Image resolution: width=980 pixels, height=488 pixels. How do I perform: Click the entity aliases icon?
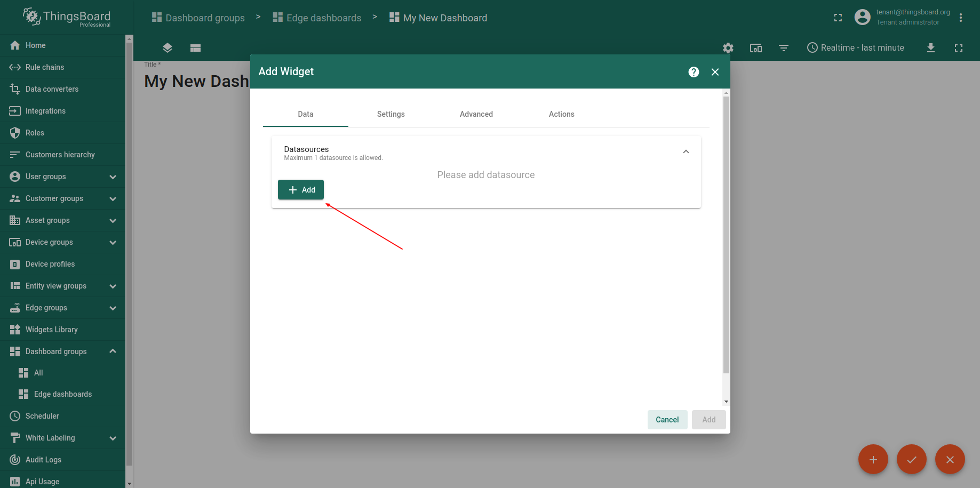click(755, 48)
